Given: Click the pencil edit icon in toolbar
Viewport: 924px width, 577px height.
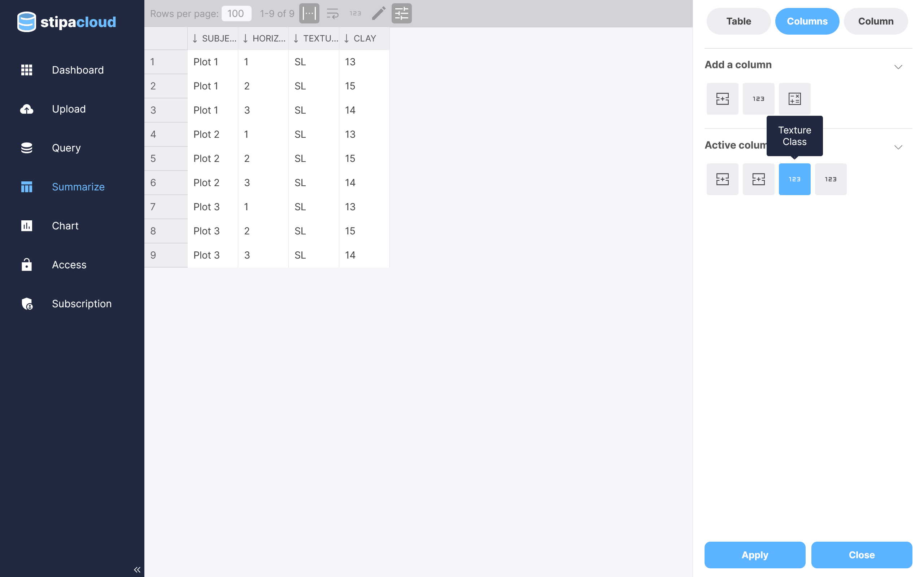Looking at the screenshot, I should (x=378, y=14).
